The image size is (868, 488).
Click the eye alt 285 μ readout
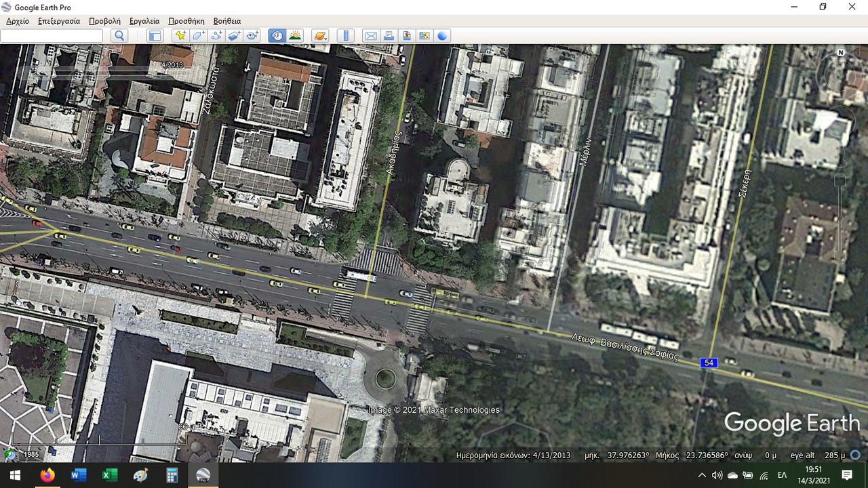pyautogui.click(x=818, y=455)
